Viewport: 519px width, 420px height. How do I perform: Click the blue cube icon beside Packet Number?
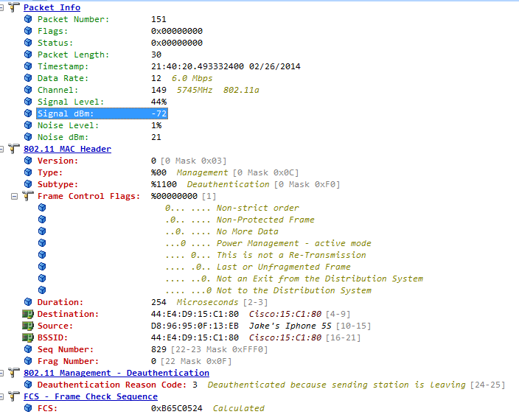pyautogui.click(x=28, y=19)
